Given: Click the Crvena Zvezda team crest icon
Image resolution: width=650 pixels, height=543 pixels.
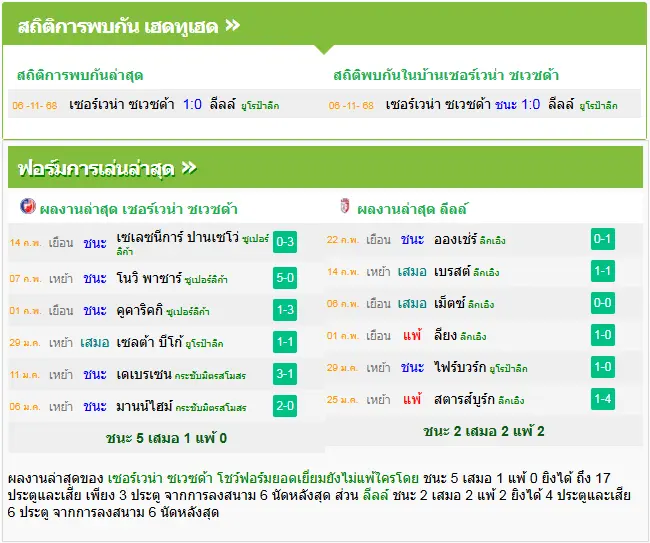Looking at the screenshot, I should tap(28, 206).
